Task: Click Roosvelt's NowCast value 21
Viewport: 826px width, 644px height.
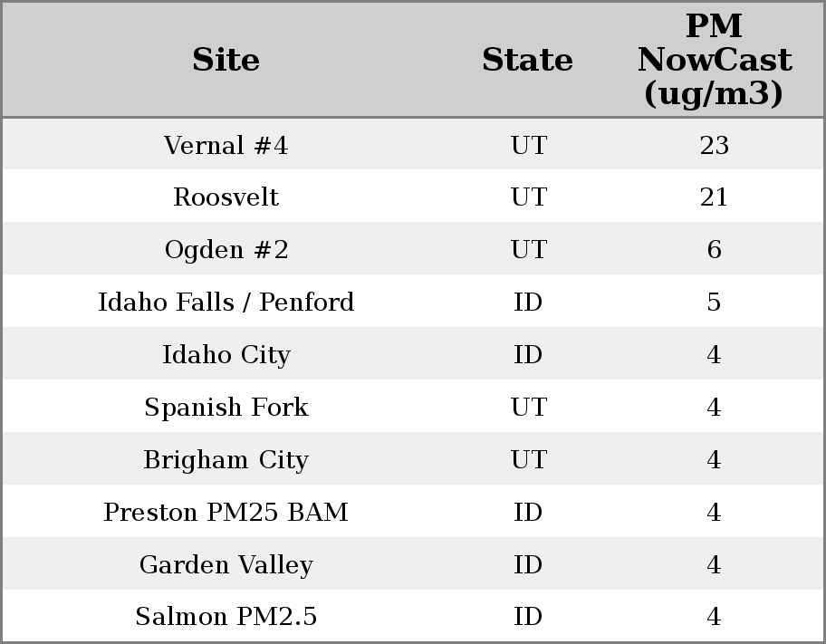Action: (x=714, y=197)
